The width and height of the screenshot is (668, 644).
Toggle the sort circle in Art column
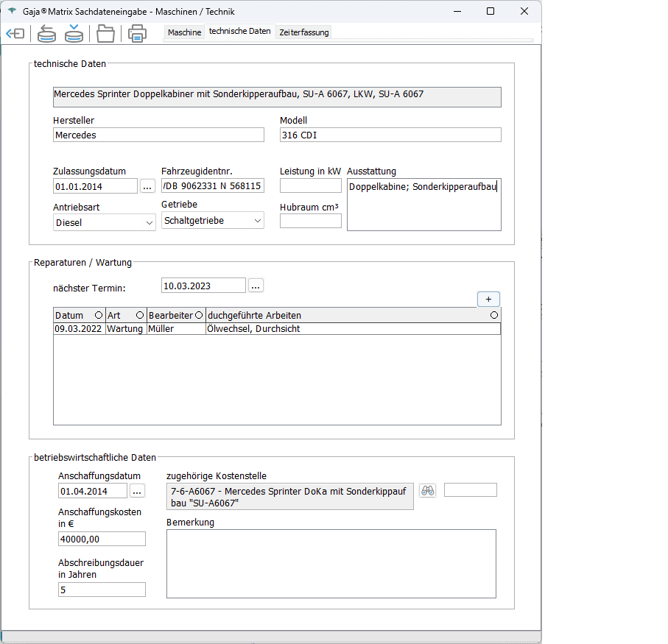click(140, 315)
